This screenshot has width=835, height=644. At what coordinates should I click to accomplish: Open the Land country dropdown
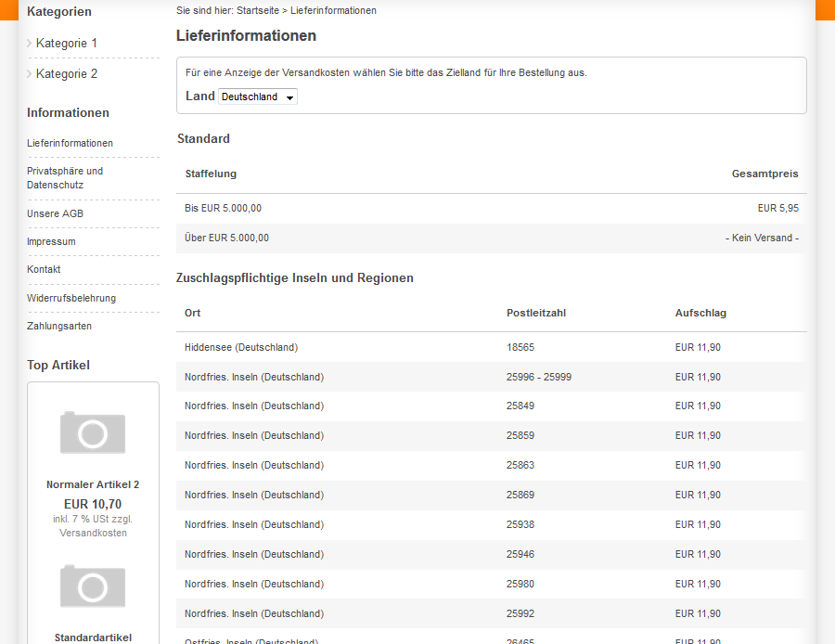tap(257, 97)
